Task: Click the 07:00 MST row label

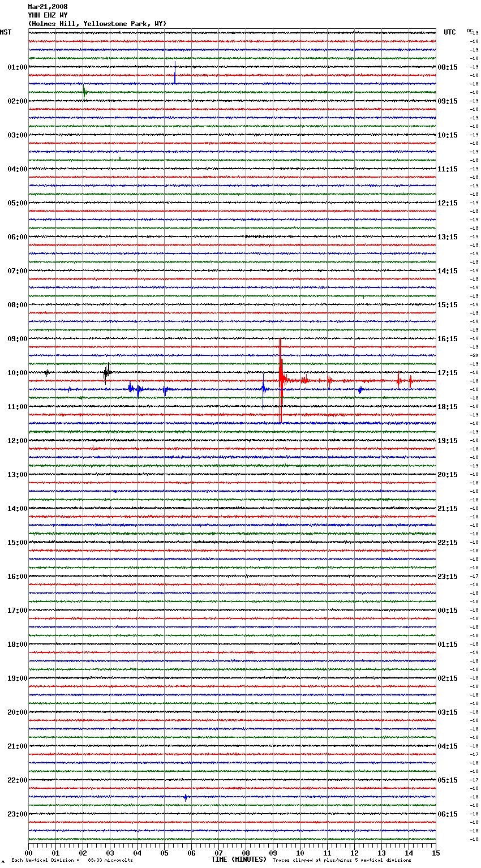Action: pyautogui.click(x=18, y=271)
